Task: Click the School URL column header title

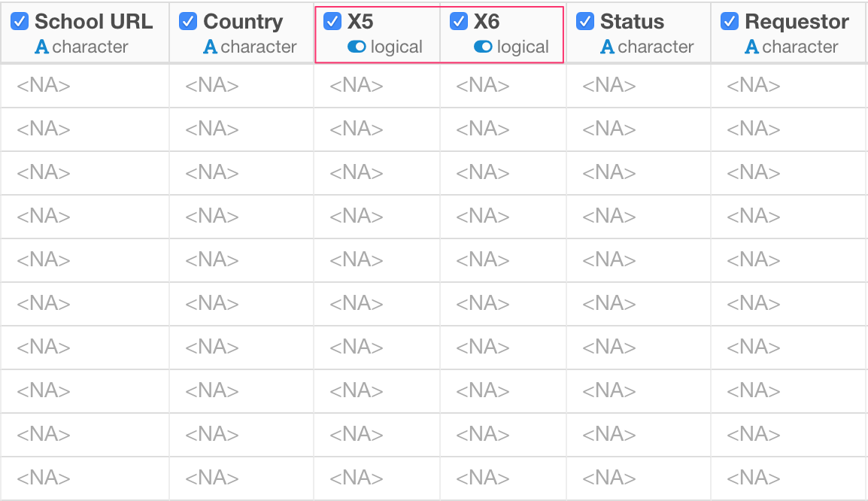Action: [x=93, y=22]
